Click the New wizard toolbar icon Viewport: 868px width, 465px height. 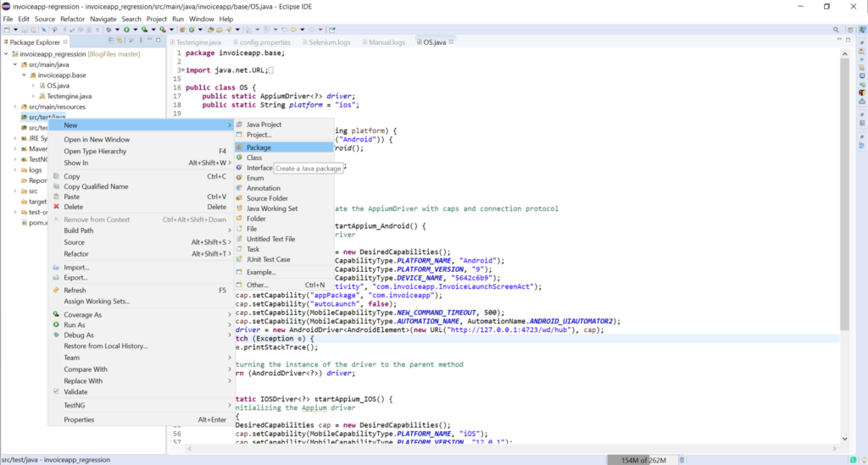[7, 30]
